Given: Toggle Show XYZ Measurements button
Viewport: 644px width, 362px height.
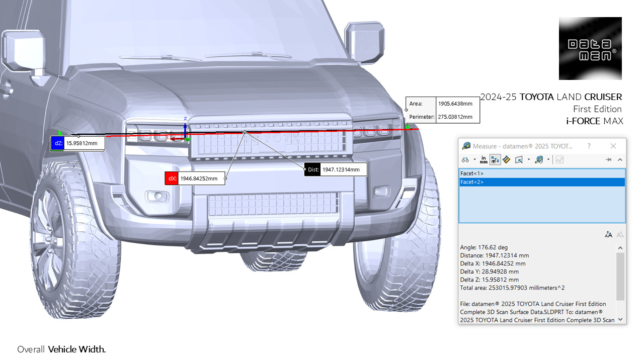Looking at the screenshot, I should point(495,159).
